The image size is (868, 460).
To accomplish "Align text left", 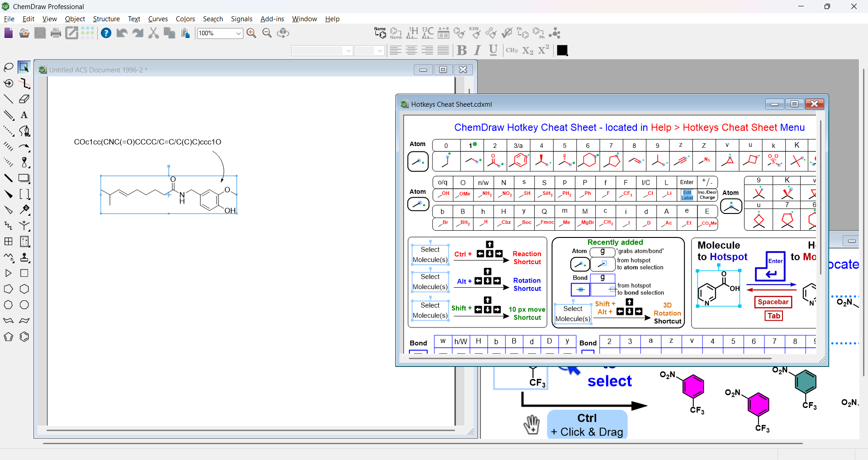I will (x=395, y=50).
